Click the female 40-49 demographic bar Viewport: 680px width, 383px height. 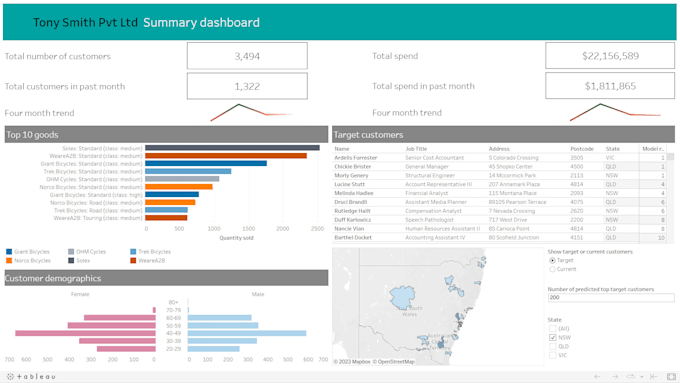[85, 334]
